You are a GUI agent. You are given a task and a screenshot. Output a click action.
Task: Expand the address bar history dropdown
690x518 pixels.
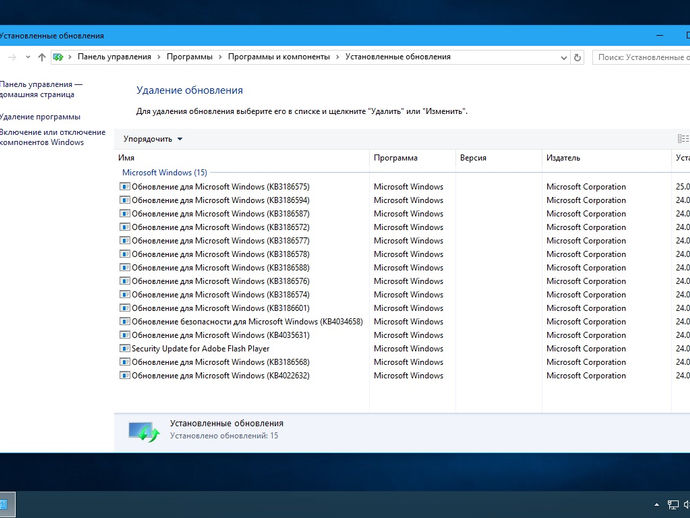tap(563, 58)
